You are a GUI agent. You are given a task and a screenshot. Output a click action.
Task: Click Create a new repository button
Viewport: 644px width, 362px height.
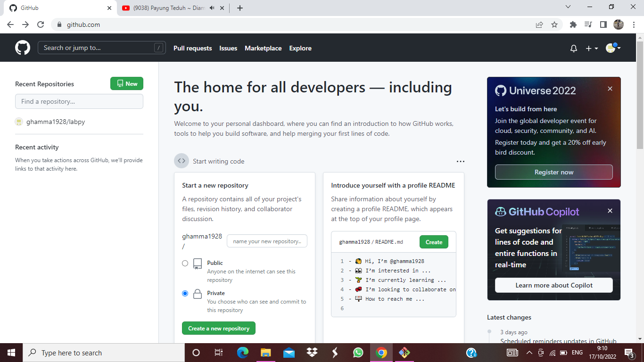click(219, 329)
